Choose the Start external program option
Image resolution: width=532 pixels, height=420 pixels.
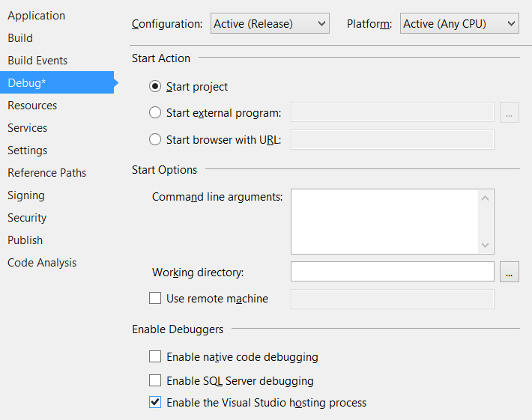[155, 113]
